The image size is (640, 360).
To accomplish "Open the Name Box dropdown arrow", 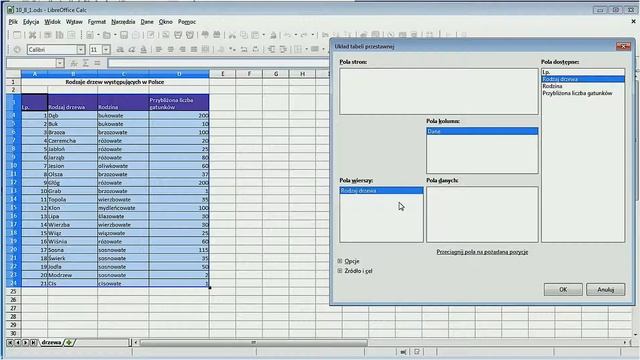I will click(60, 63).
